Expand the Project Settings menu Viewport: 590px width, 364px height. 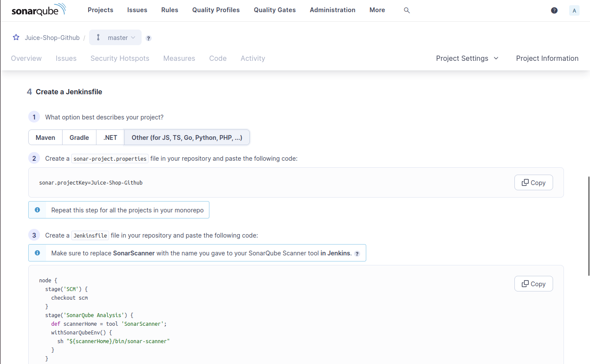pos(467,58)
